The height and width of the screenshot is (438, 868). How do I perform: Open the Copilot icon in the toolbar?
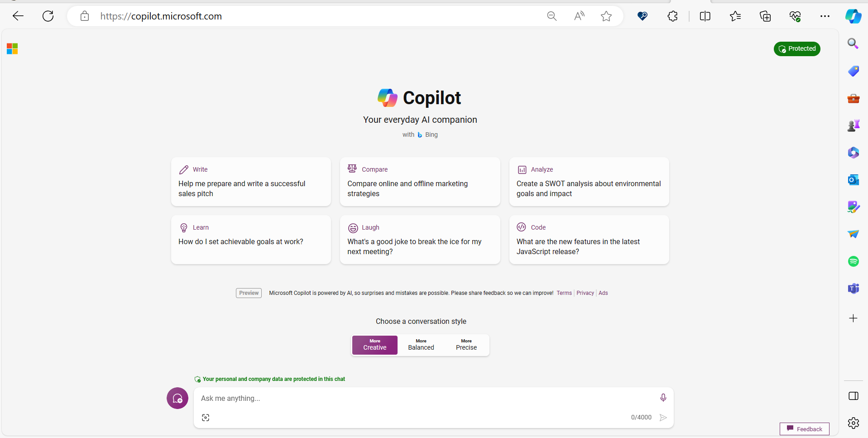[x=853, y=16]
